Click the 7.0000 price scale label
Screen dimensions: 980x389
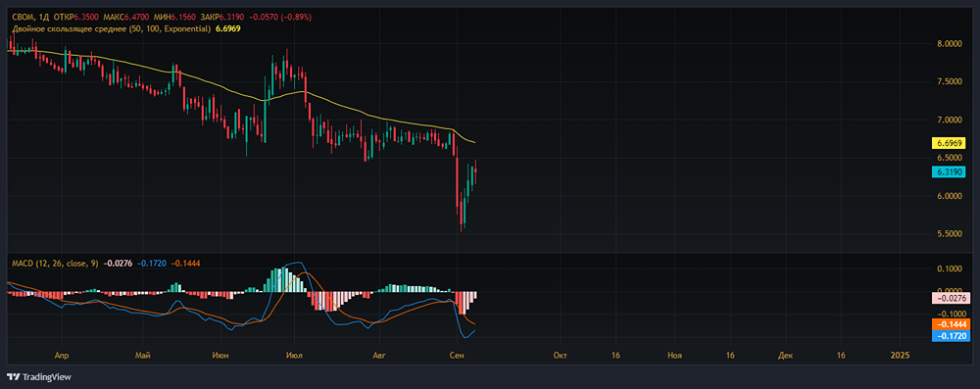coord(950,120)
